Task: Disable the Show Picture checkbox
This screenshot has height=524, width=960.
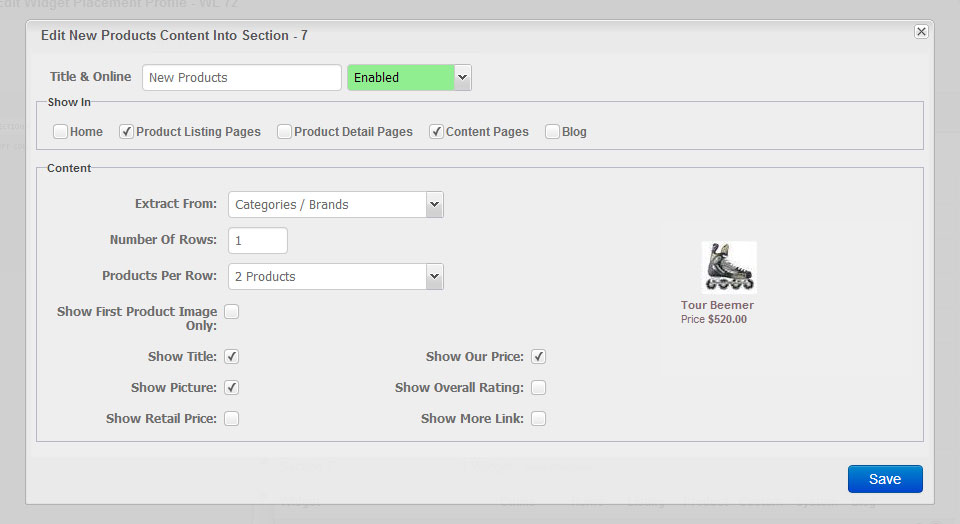Action: pyautogui.click(x=231, y=387)
